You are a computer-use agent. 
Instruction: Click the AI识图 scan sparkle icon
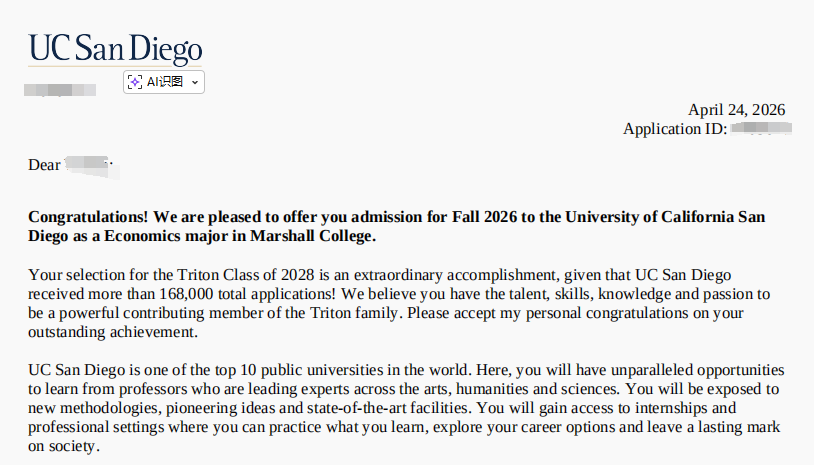[x=135, y=82]
